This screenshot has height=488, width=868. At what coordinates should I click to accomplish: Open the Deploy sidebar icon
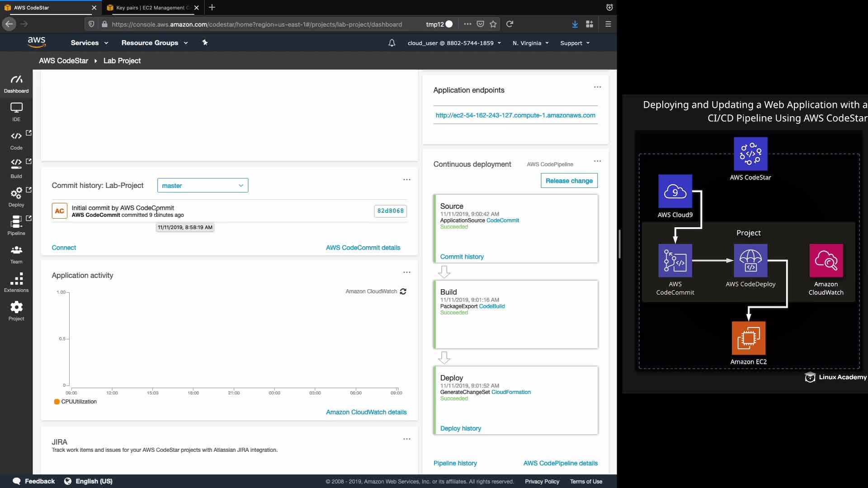[16, 197]
